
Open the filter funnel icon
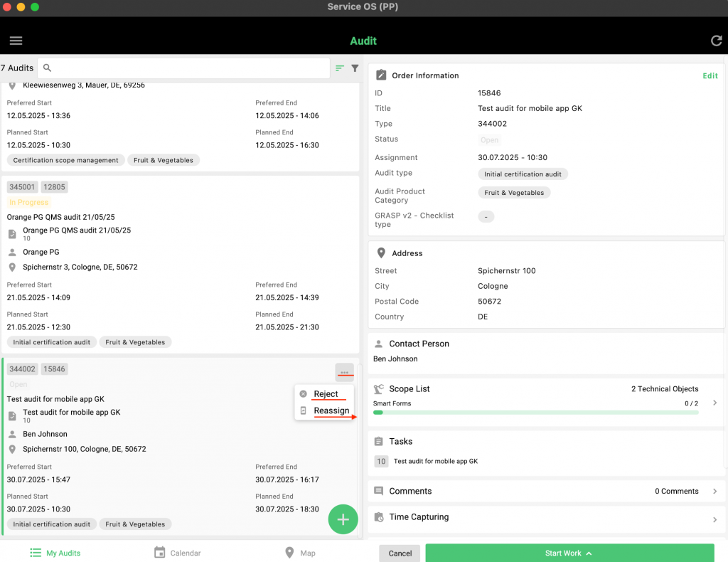click(355, 68)
